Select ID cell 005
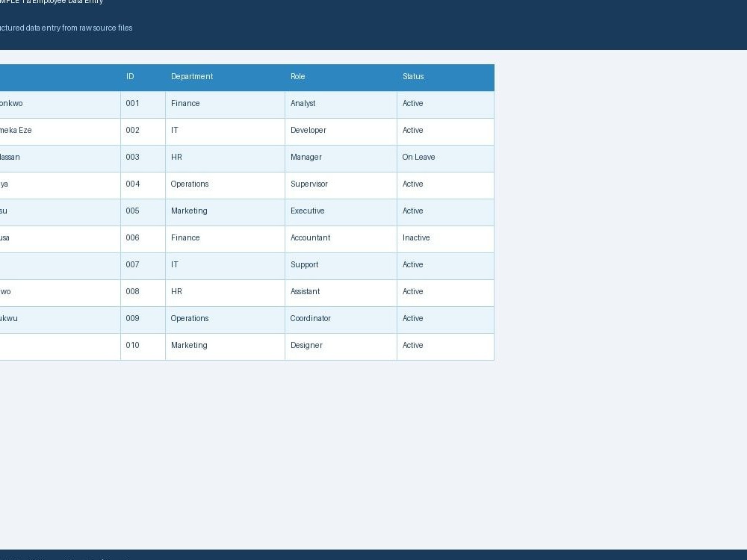The width and height of the screenshot is (747, 560). [143, 212]
